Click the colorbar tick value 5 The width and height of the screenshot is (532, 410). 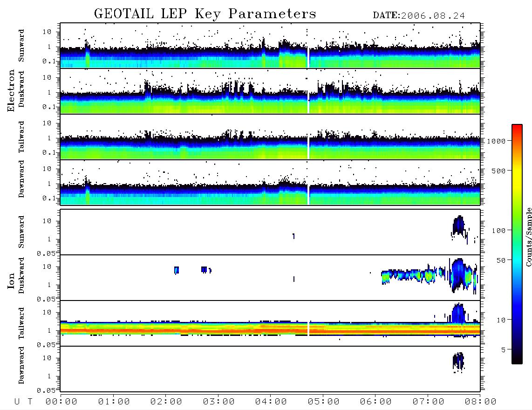pyautogui.click(x=503, y=349)
